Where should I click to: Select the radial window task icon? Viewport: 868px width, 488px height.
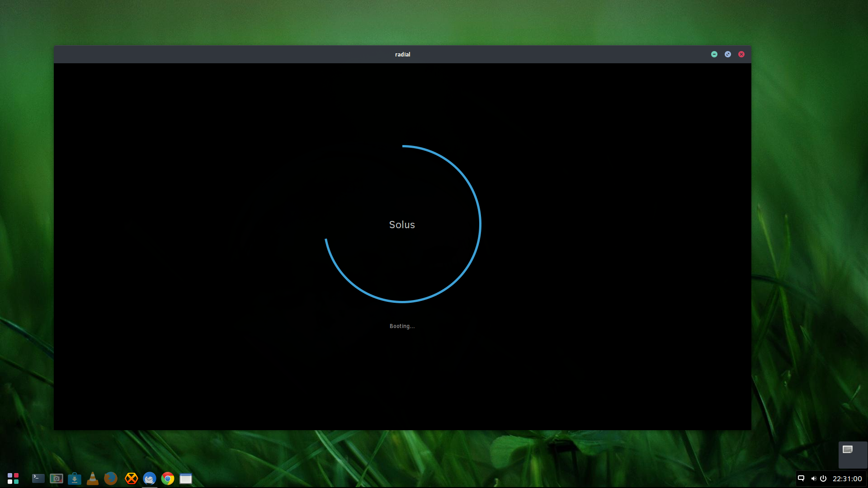coord(186,479)
